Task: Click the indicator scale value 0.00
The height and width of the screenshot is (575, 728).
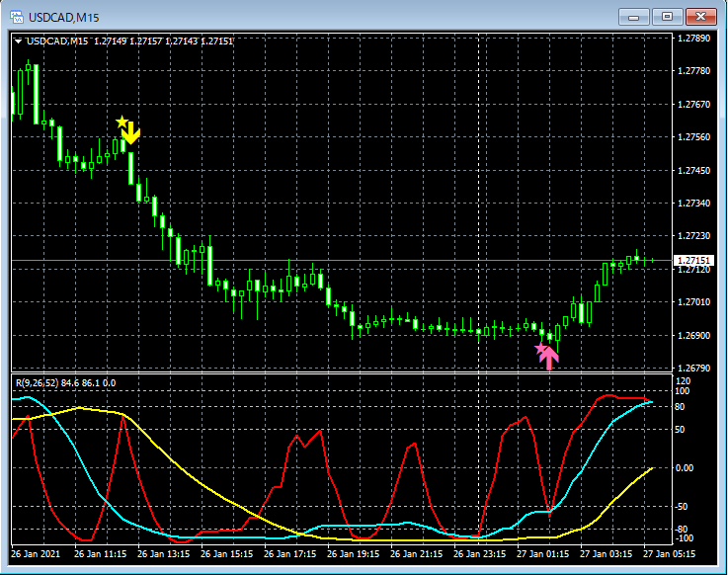Action: 685,467
